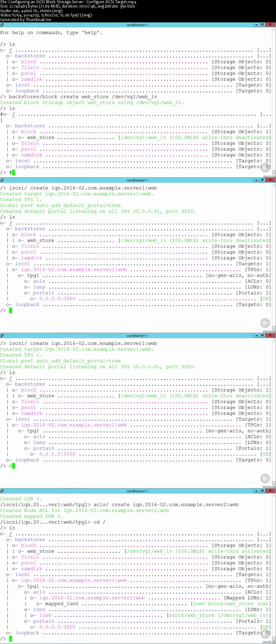Click the scrollbar thumb in the first terminal window

tap(274, 172)
